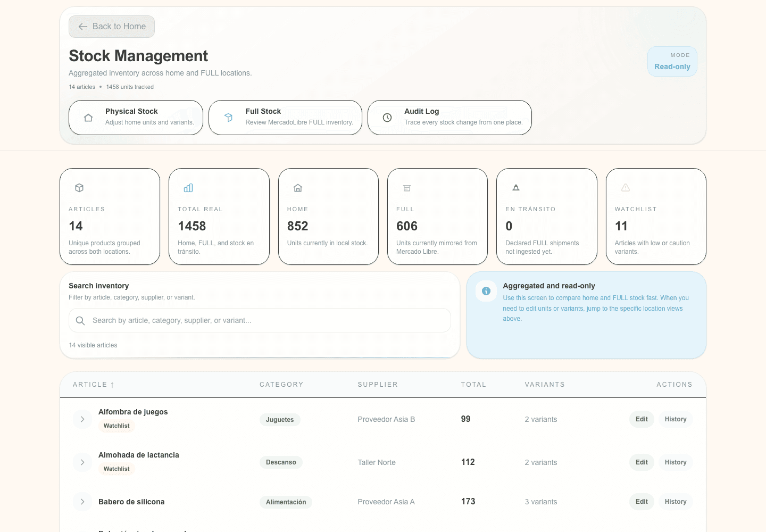Screen dimensions: 766x532
Task: Edit the Alfombra de juegos article
Action: point(642,419)
